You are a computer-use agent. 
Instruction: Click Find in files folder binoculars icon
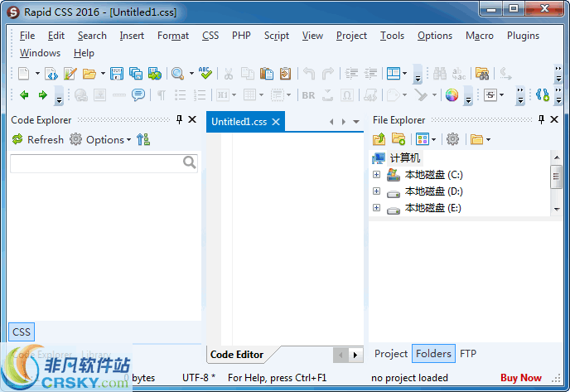coord(482,74)
